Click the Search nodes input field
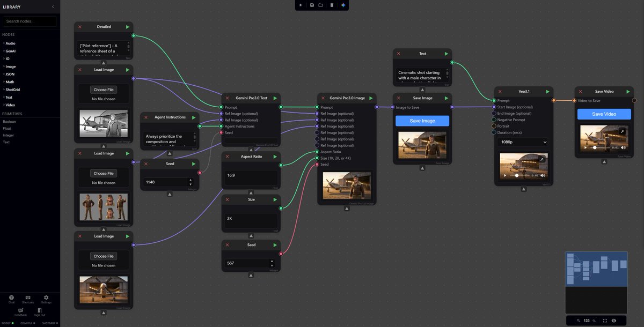This screenshot has height=327, width=644. click(x=30, y=21)
